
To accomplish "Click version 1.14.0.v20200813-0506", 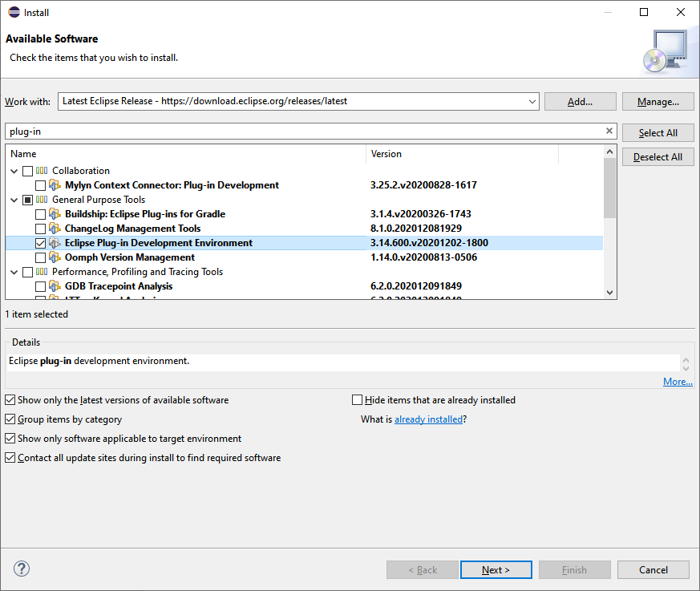I will [423, 257].
